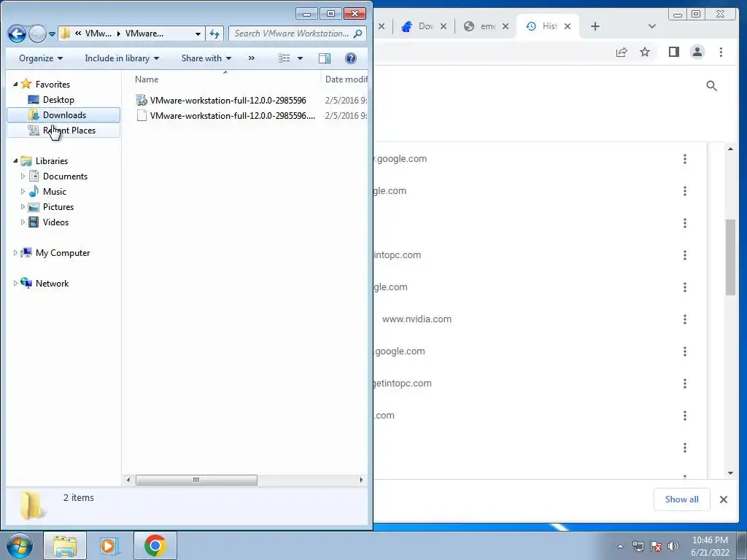Open Explorer help icon

351,58
